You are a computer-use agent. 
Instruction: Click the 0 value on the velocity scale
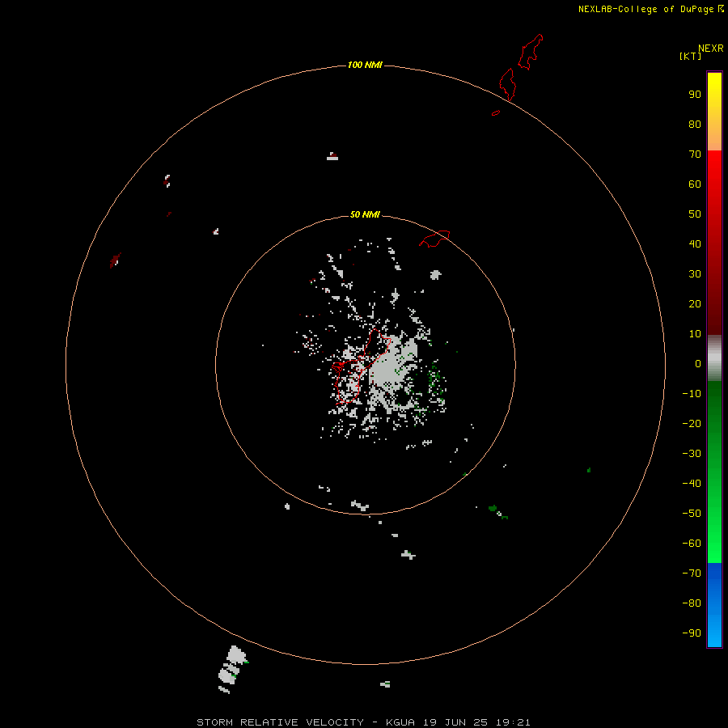[698, 363]
